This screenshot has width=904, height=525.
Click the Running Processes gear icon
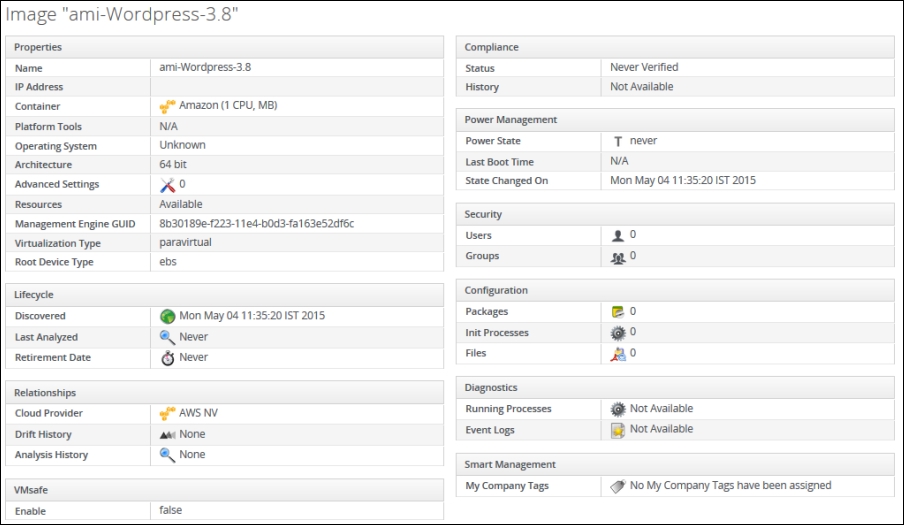pyautogui.click(x=617, y=409)
